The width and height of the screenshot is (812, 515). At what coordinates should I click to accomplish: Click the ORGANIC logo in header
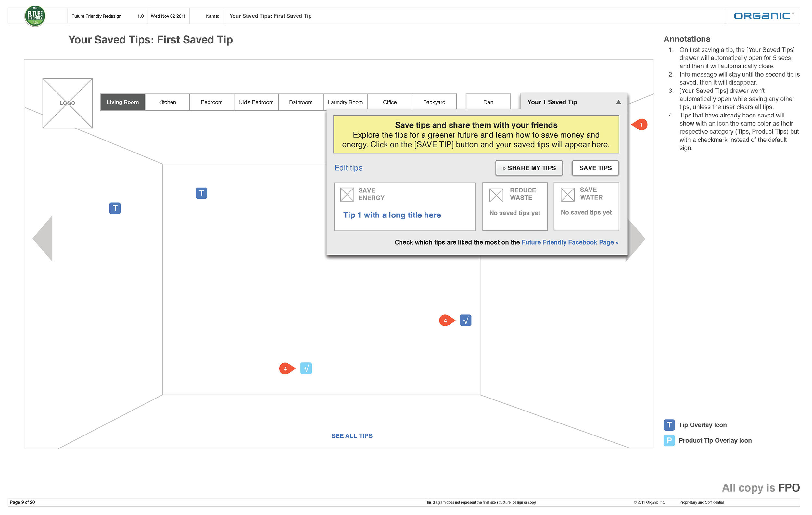pos(763,16)
